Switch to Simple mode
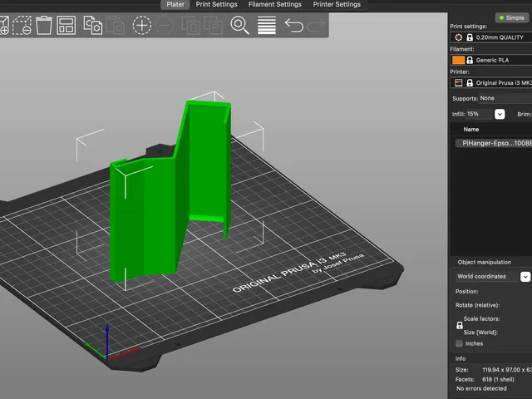 512,17
